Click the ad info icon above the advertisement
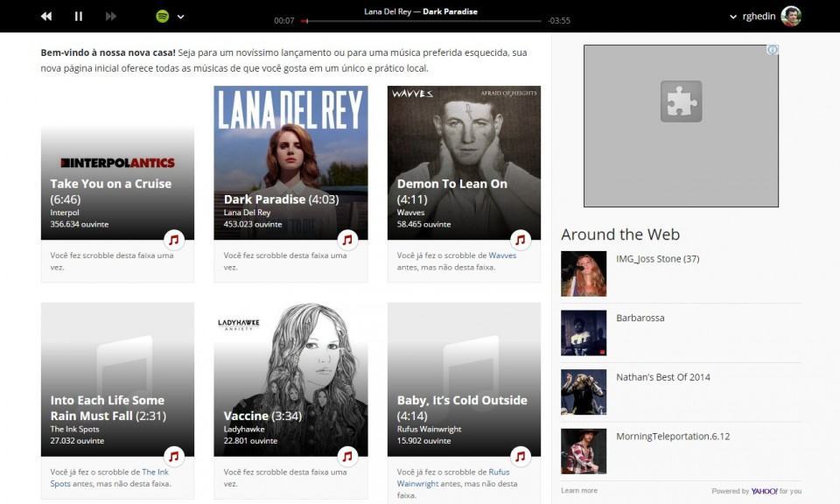The height and width of the screenshot is (504, 840). tap(773, 49)
